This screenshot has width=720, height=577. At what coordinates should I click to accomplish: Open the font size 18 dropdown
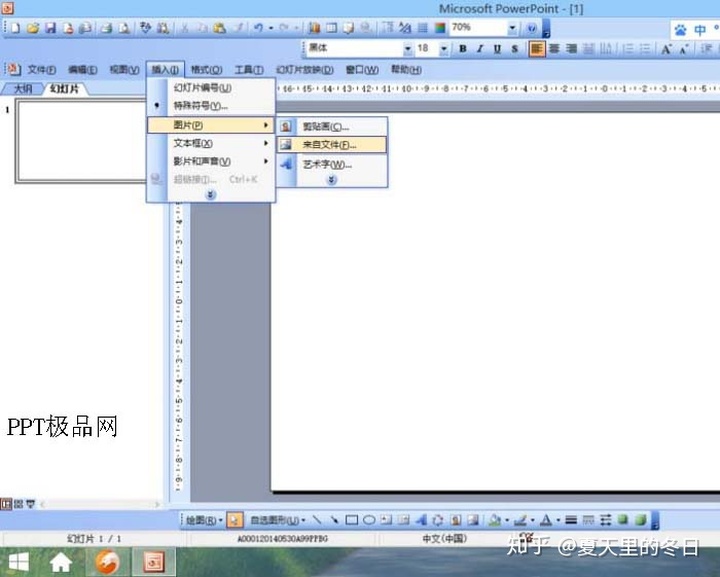point(444,49)
